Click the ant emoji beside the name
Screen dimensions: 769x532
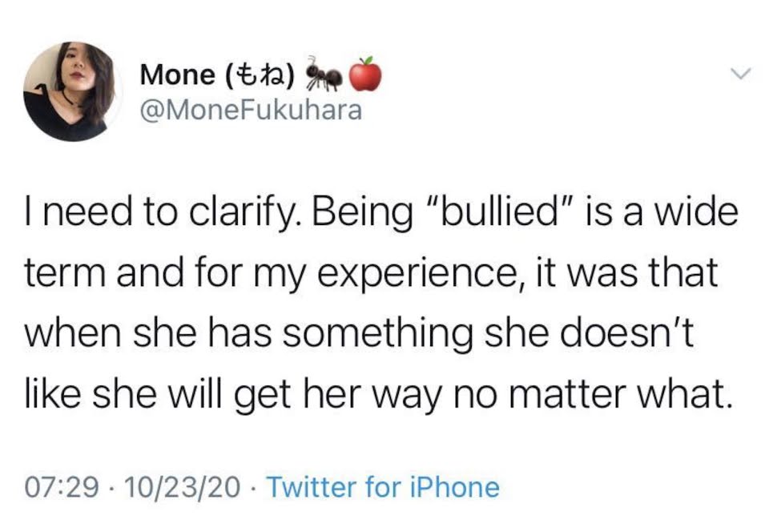tap(324, 75)
